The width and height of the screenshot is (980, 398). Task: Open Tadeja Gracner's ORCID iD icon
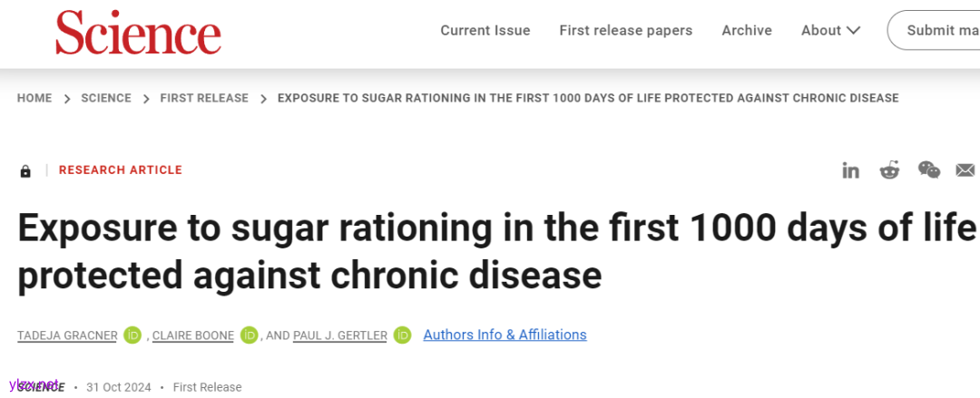[x=133, y=335]
